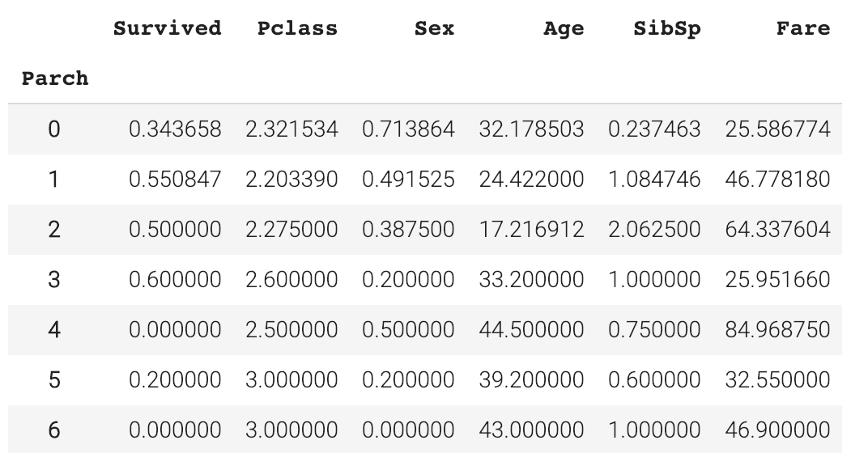Image resolution: width=868 pixels, height=453 pixels.
Task: Click the Survived column header
Action: [x=167, y=28]
